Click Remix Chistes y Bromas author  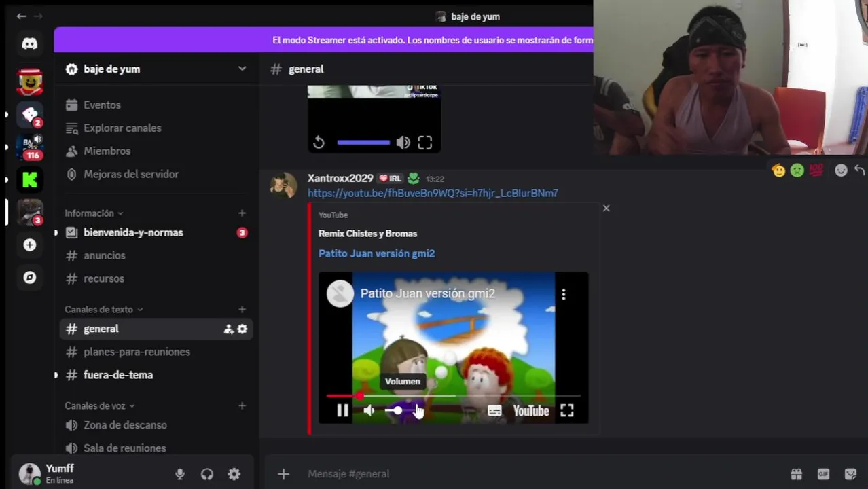pyautogui.click(x=367, y=234)
